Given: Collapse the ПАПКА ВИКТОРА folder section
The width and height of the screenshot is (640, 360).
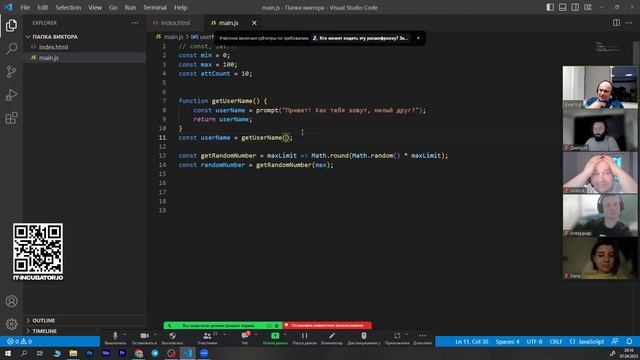Looking at the screenshot, I should tap(84, 37).
